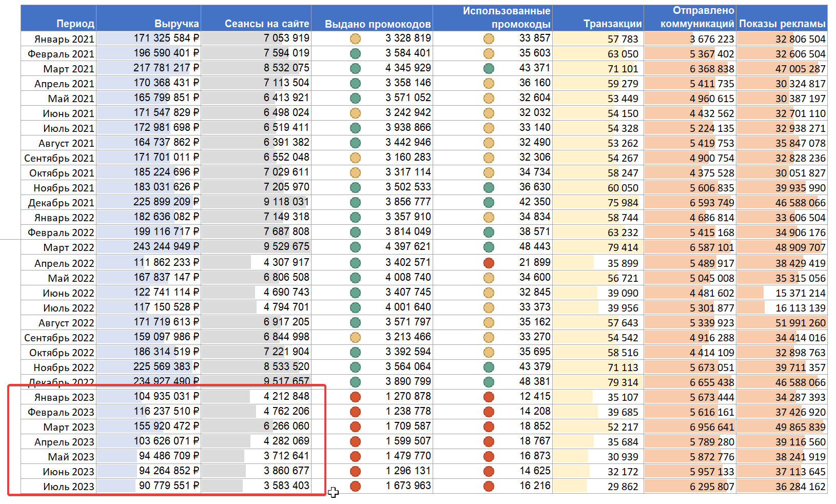This screenshot has width=836, height=504.
Task: Click ad impressions cell 51 991 260
Action: click(x=782, y=323)
